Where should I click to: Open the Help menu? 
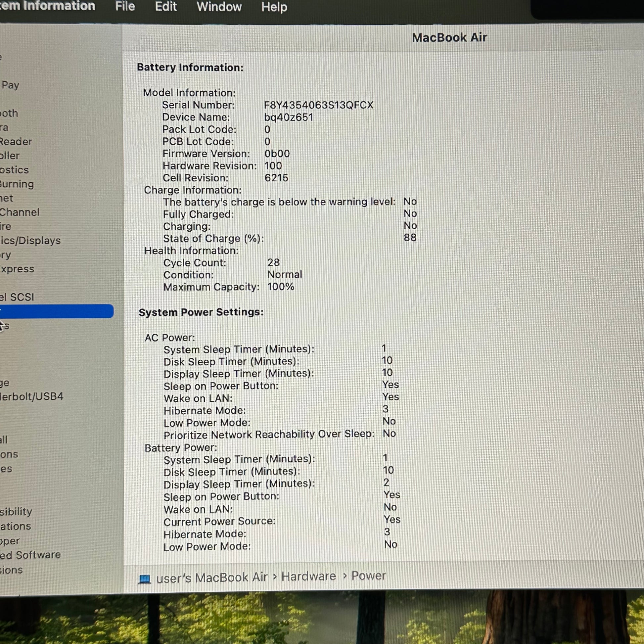point(274,7)
